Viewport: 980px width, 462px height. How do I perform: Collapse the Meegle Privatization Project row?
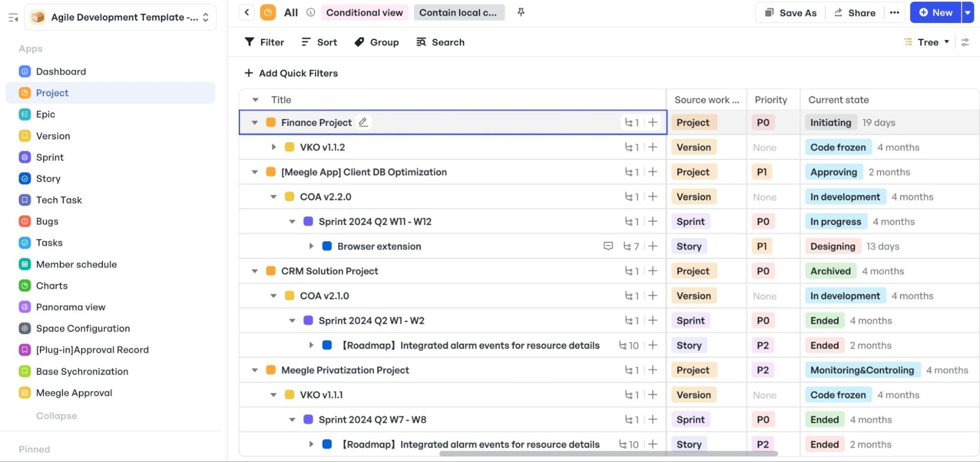[x=254, y=370]
